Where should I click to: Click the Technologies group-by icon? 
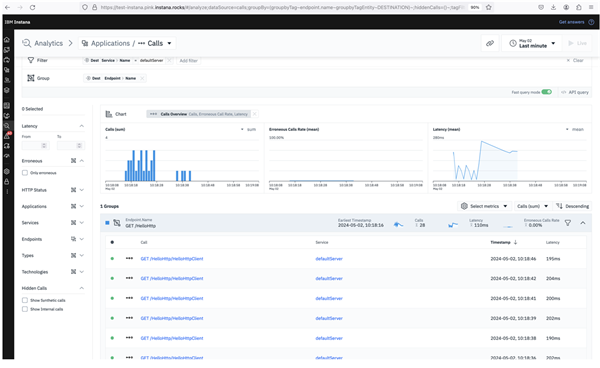click(73, 272)
